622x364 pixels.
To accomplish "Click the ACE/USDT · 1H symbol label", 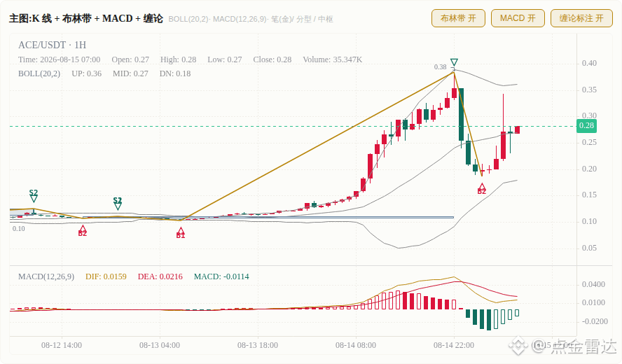I will (x=52, y=45).
